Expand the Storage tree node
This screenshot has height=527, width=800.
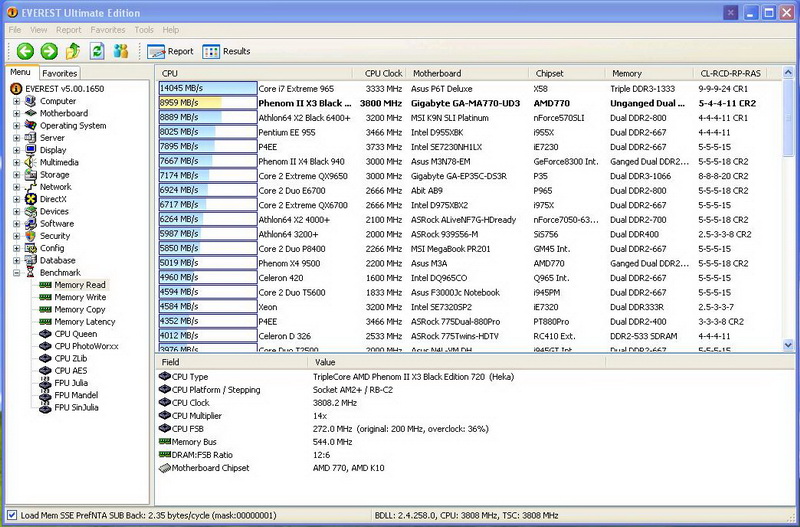click(16, 174)
